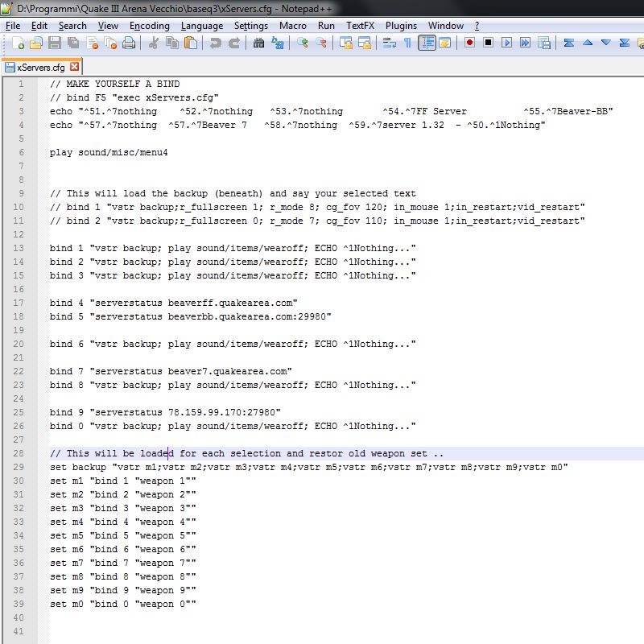Image resolution: width=644 pixels, height=644 pixels.
Task: Open the Run menu
Action: [x=326, y=26]
